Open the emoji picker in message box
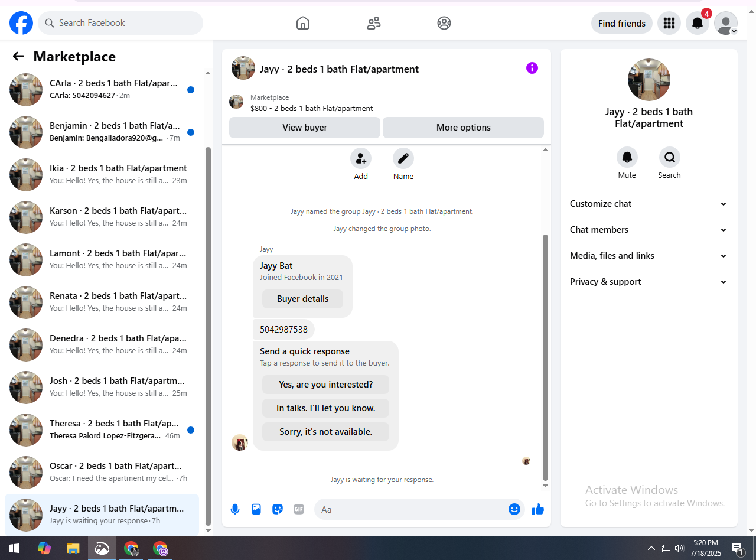 point(514,509)
